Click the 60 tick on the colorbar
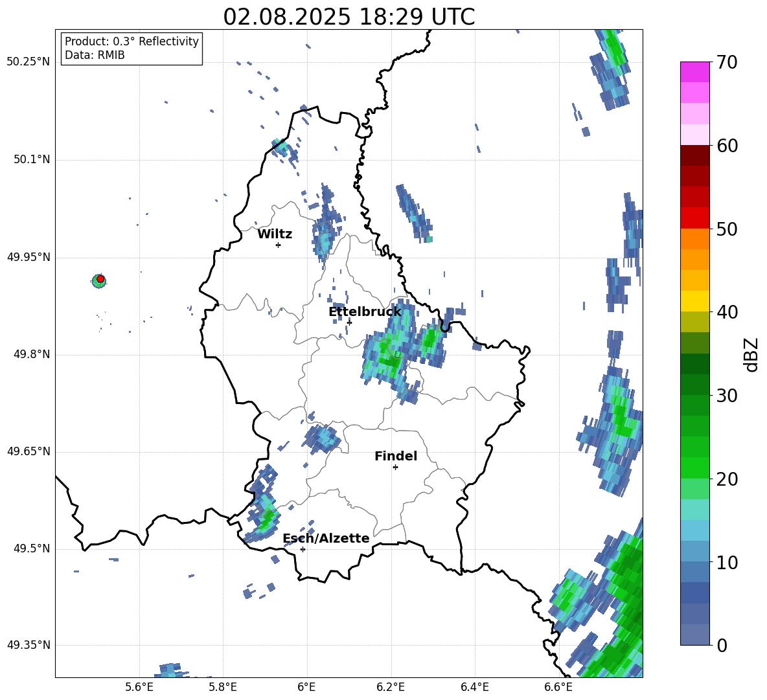767x700 pixels. click(x=727, y=146)
